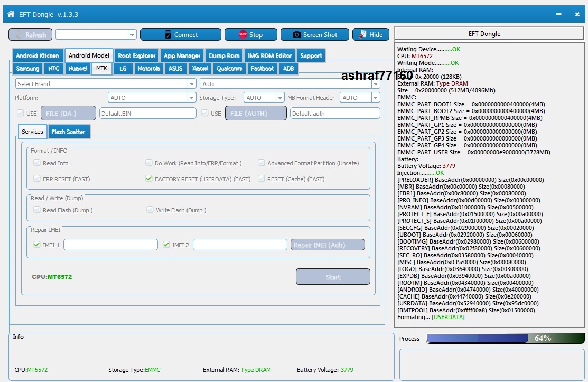
Task: Toggle the Read Info checkbox
Action: click(x=37, y=163)
